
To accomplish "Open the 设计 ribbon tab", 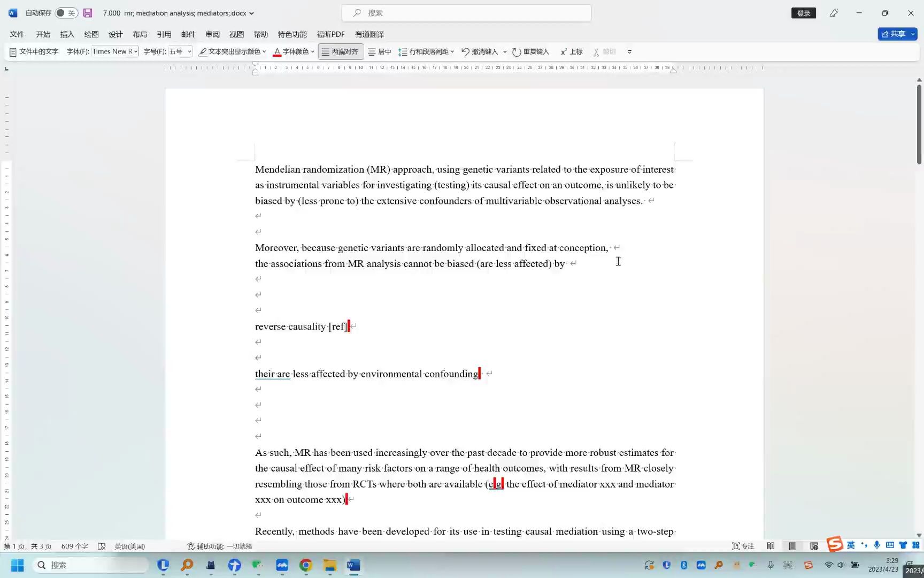I will [x=115, y=34].
